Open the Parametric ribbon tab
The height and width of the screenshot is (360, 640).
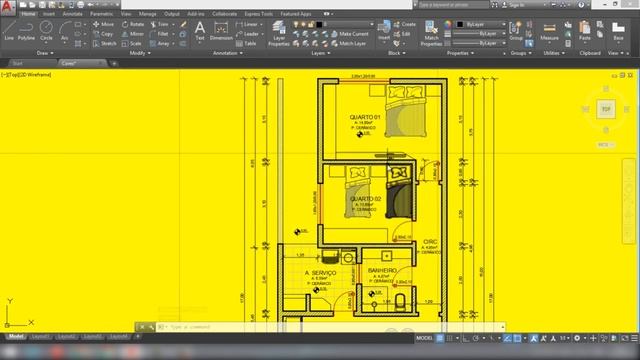101,14
